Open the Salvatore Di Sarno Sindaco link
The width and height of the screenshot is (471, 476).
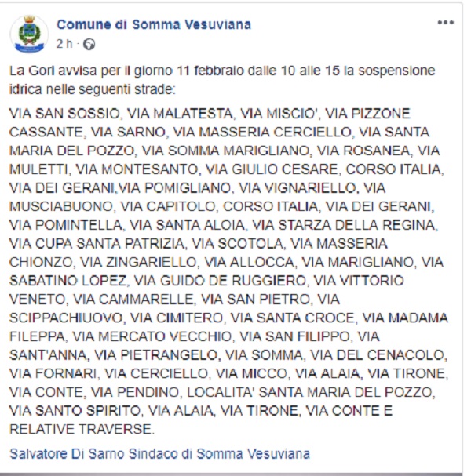tap(159, 453)
